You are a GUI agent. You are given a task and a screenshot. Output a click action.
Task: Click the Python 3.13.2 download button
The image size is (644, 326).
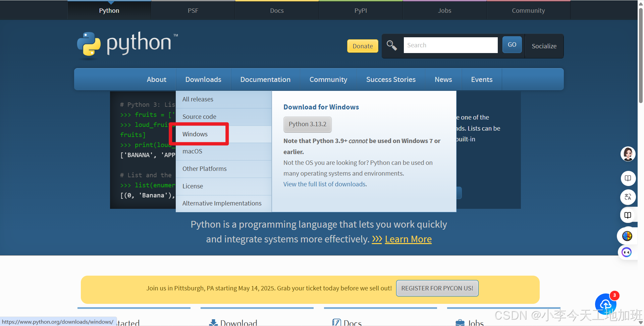click(308, 124)
